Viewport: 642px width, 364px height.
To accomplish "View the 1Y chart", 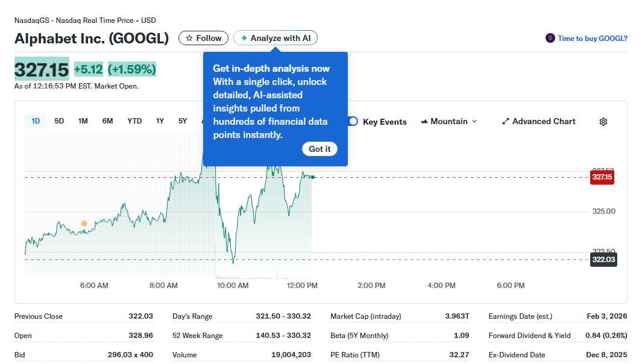I will point(160,121).
